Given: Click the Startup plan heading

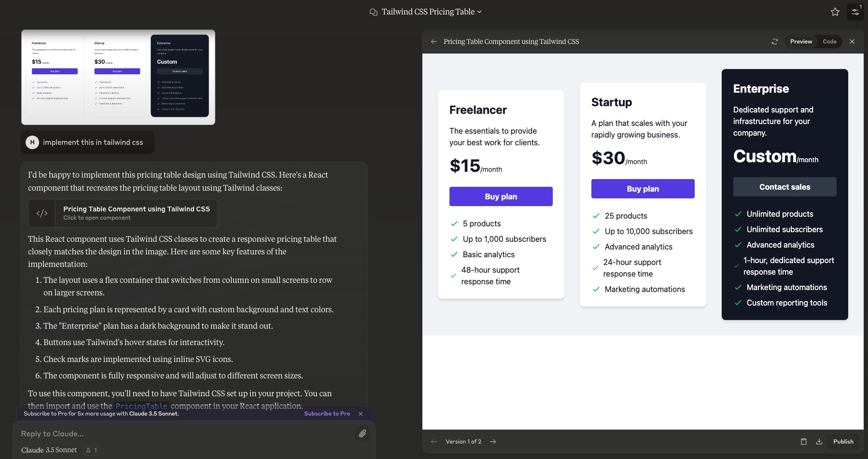Looking at the screenshot, I should [x=612, y=102].
